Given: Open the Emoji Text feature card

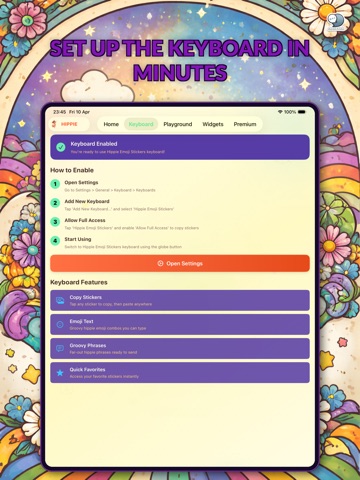Looking at the screenshot, I should [180, 324].
